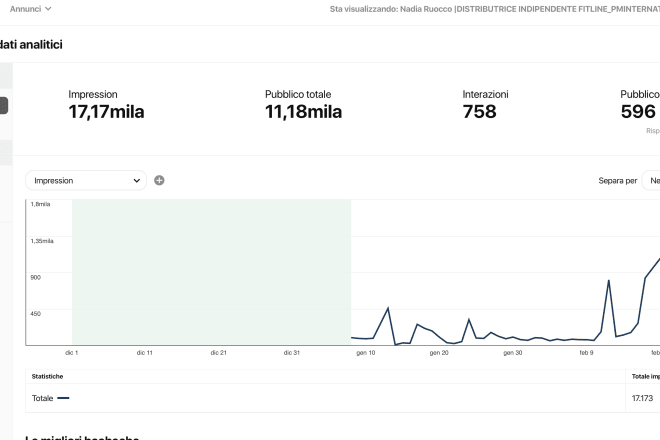Click the dic 31 axis label
This screenshot has width=660, height=440.
[x=292, y=353]
